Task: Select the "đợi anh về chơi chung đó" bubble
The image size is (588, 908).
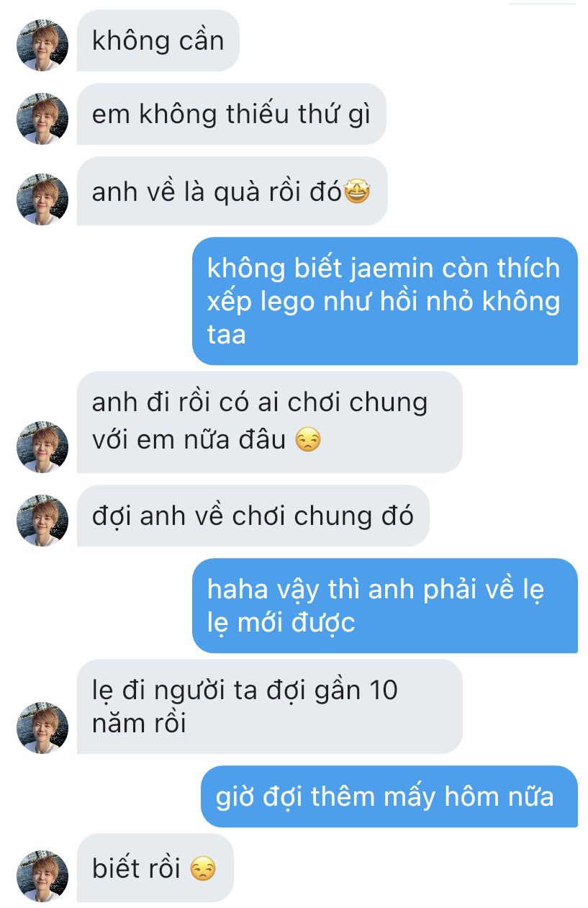Action: pos(253,516)
